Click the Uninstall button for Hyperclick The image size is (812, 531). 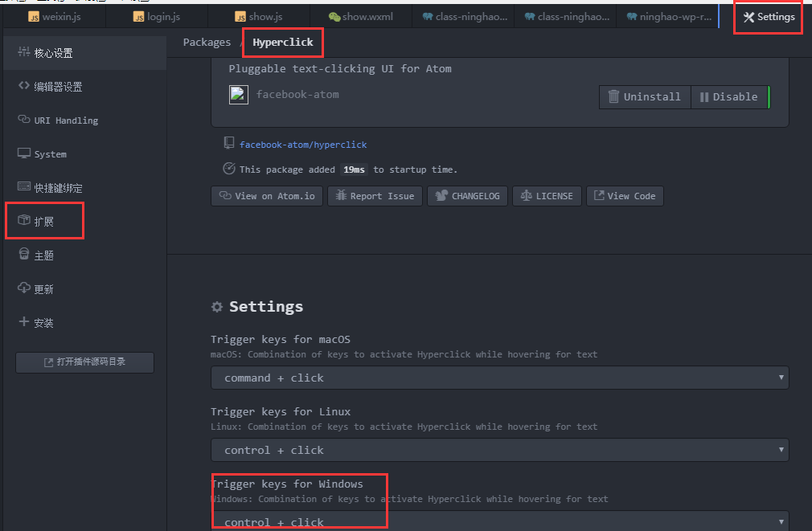(x=644, y=96)
